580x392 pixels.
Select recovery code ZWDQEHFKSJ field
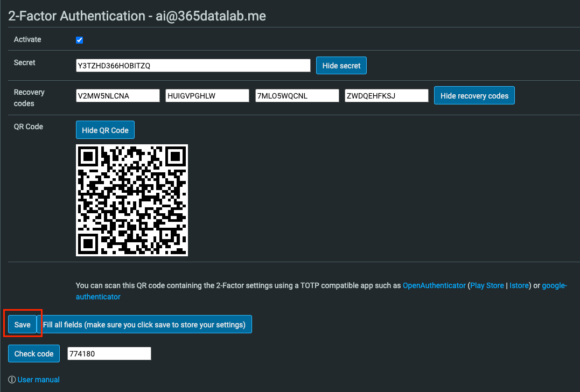pyautogui.click(x=387, y=96)
